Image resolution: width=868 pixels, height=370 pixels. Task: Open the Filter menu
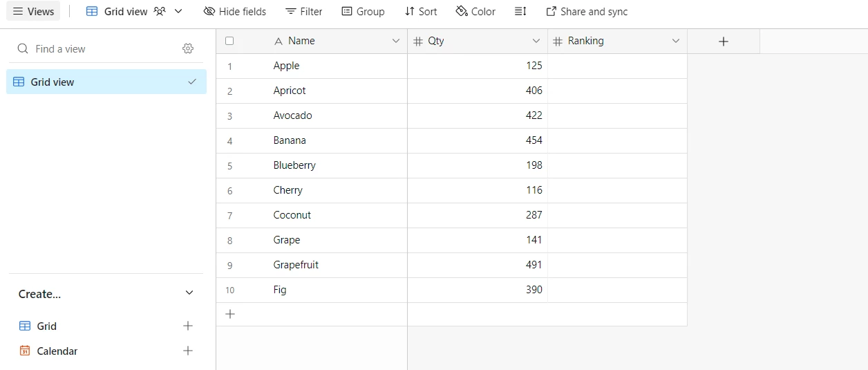304,12
